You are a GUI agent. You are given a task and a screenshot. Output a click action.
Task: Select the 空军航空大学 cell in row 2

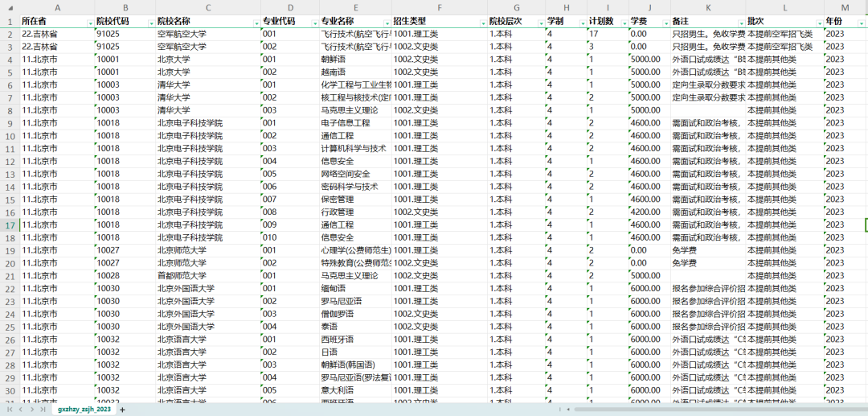tap(207, 34)
